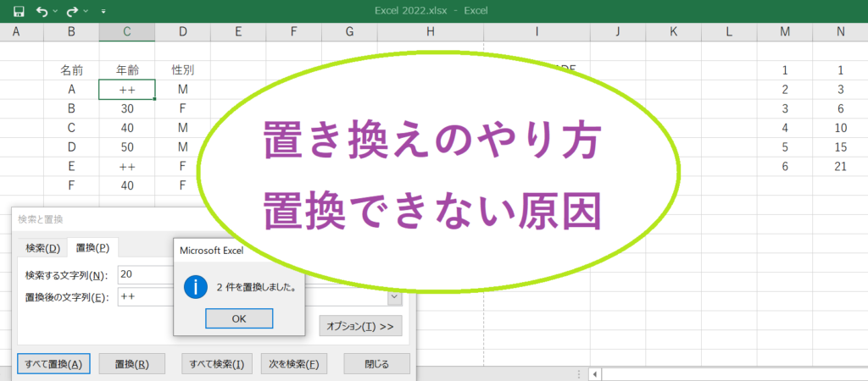Open the Redo history dropdown arrow
Viewport: 868px width, 381px height.
tap(86, 12)
